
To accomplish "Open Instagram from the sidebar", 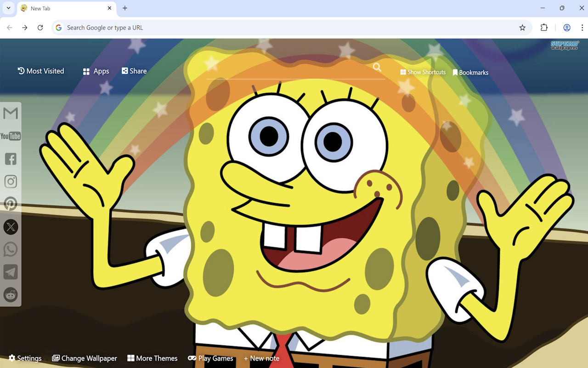I will pos(10,181).
